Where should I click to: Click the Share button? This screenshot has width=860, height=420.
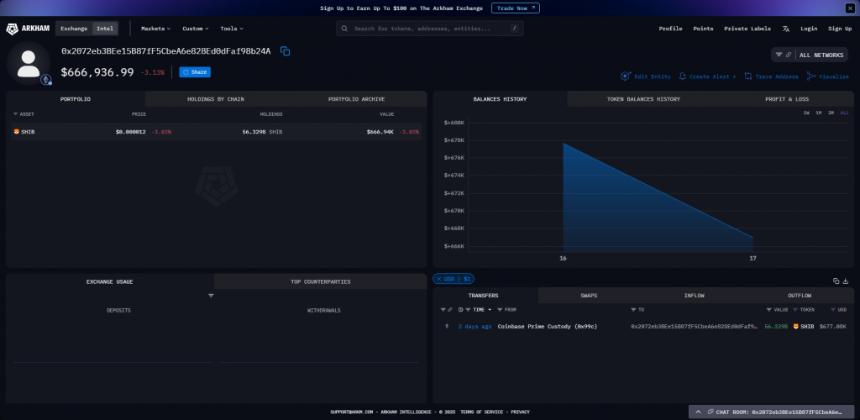pos(195,72)
